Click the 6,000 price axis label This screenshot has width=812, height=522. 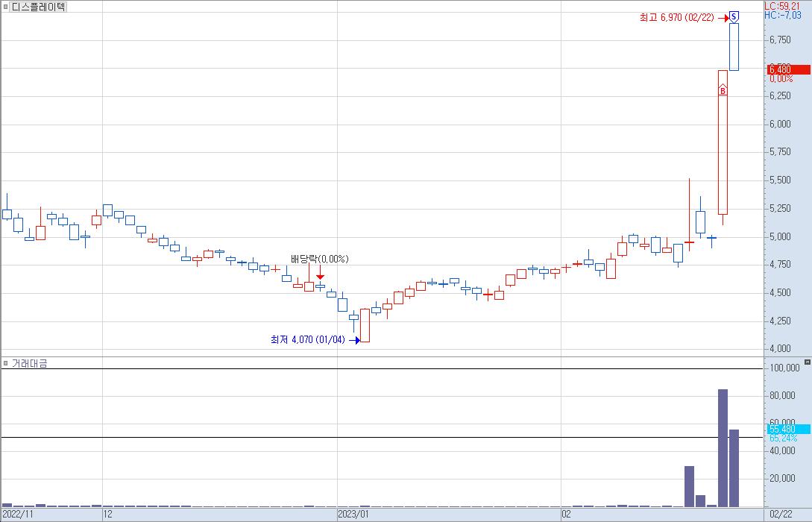(x=780, y=124)
